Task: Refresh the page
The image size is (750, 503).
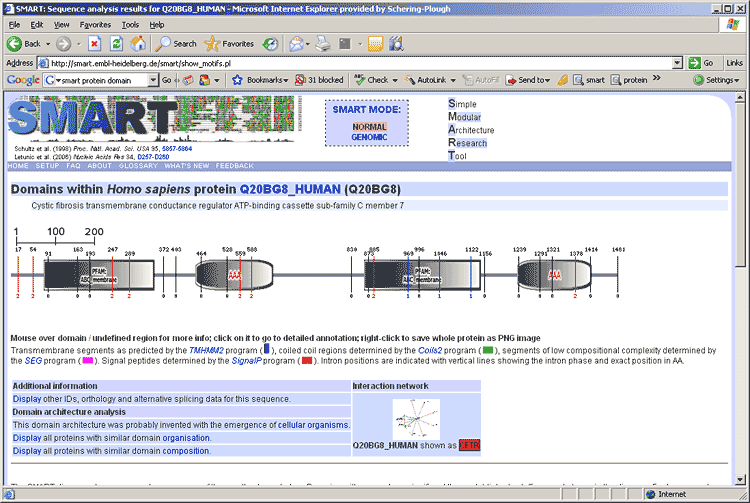Action: click(x=116, y=44)
